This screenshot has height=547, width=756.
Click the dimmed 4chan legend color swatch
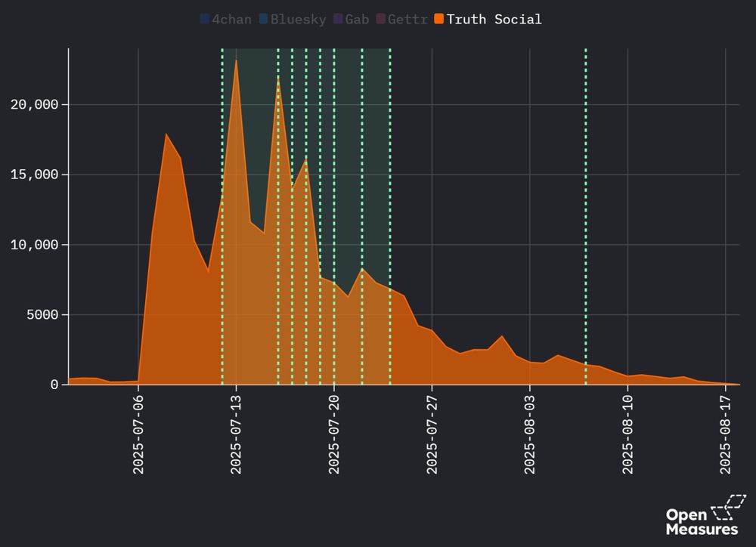click(204, 19)
